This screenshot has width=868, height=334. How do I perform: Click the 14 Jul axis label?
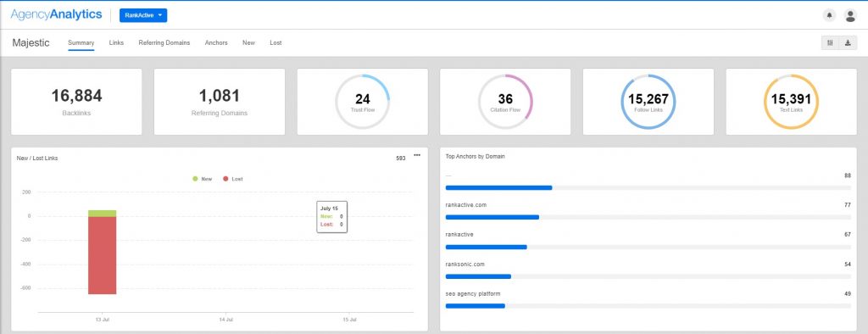(225, 320)
